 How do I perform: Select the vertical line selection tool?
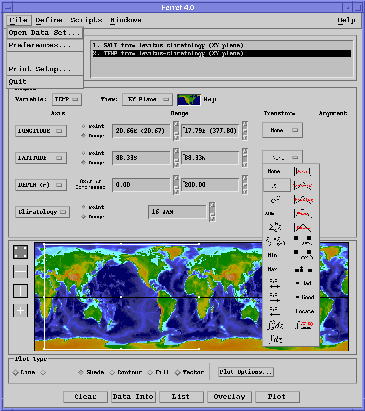pyautogui.click(x=20, y=291)
